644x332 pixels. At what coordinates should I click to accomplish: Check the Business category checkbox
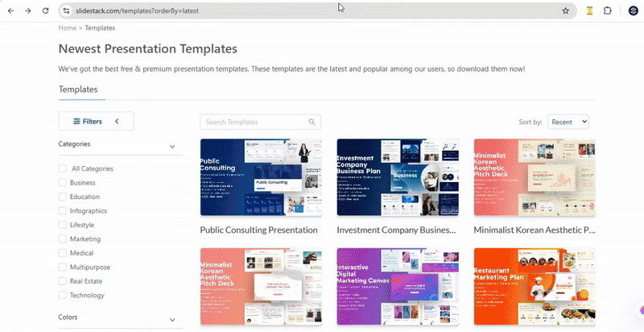[63, 183]
